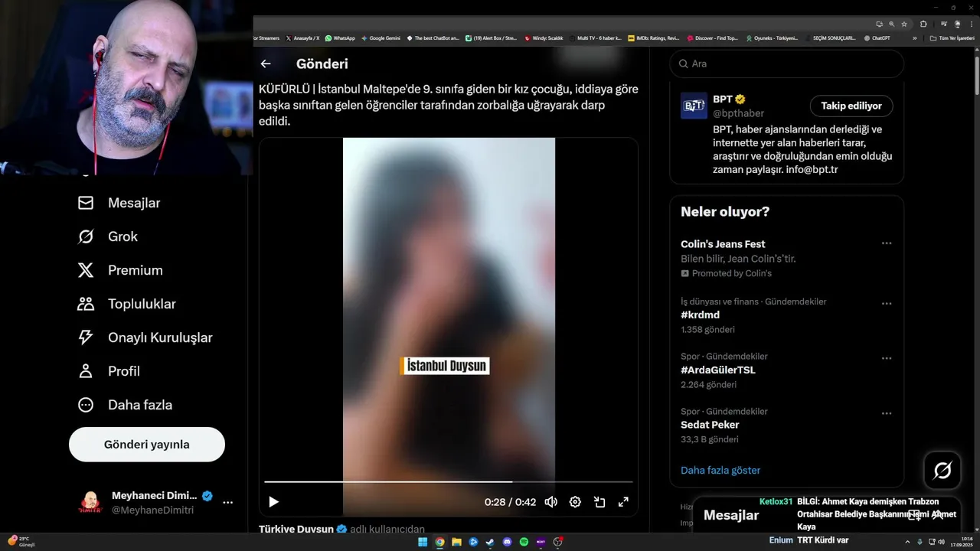Image resolution: width=980 pixels, height=551 pixels.
Task: Open Discover - Find Top bookmark
Action: pos(712,37)
